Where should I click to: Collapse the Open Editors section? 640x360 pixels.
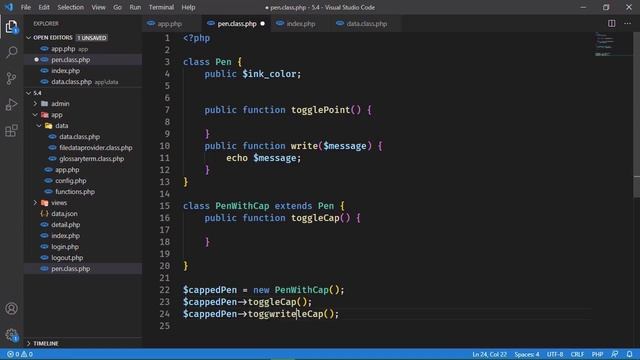(29, 38)
